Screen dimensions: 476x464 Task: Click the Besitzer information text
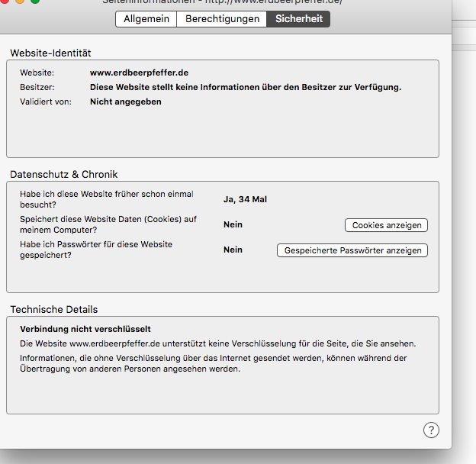[x=246, y=88]
